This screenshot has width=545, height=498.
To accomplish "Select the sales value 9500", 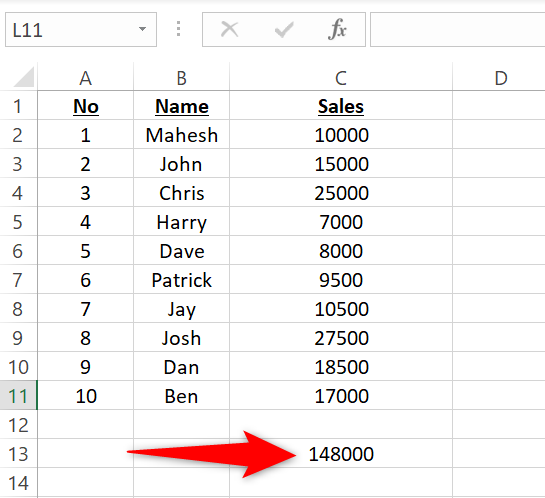I will 341,279.
